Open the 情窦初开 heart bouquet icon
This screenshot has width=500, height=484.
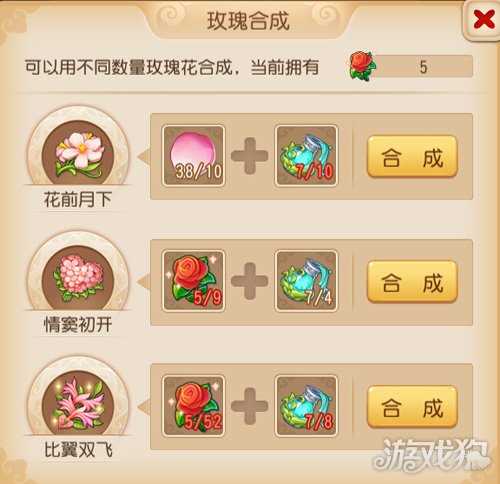(78, 277)
